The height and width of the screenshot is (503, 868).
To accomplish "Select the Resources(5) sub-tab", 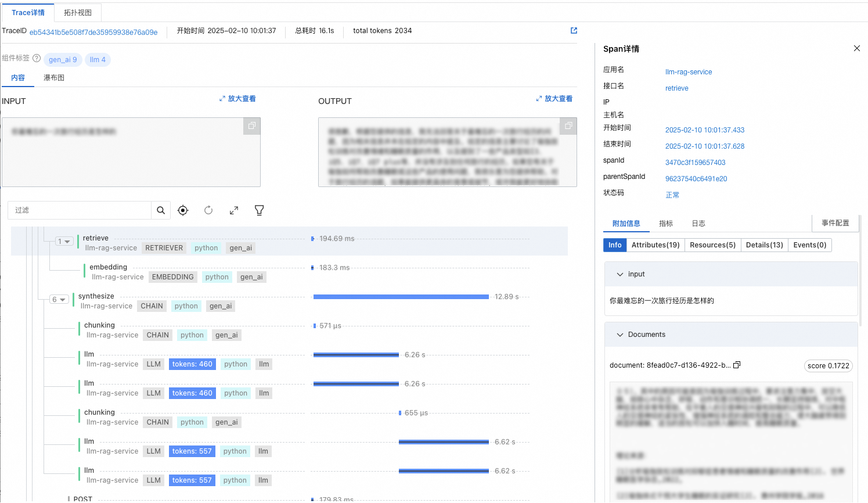I will [712, 245].
